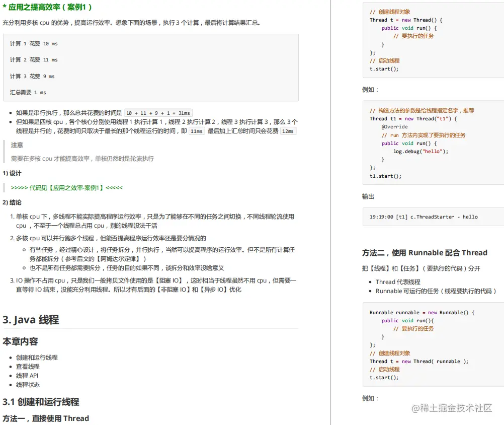504x425 pixels.
Task: Click the '注意' note title
Action: click(x=17, y=145)
